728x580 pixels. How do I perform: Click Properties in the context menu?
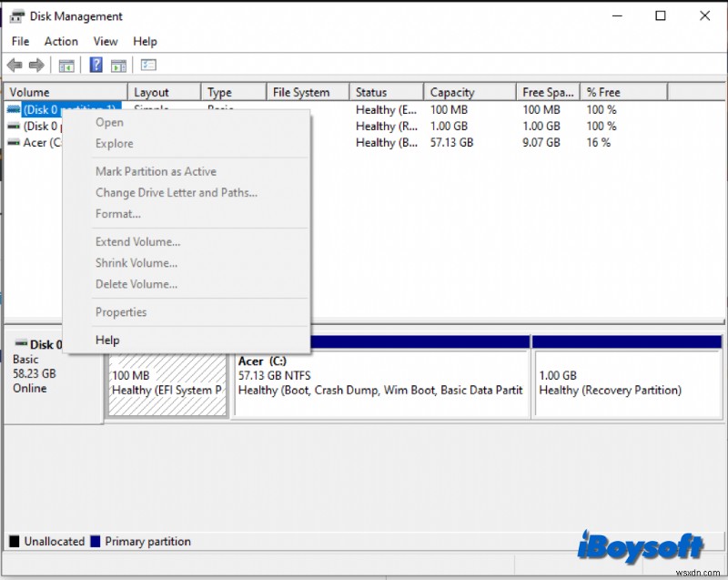pos(121,312)
